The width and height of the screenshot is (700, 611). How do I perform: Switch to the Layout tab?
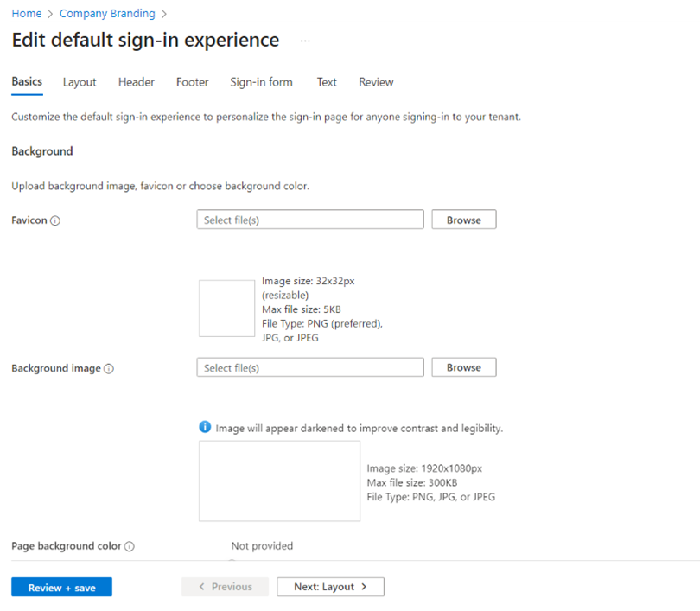tap(80, 82)
